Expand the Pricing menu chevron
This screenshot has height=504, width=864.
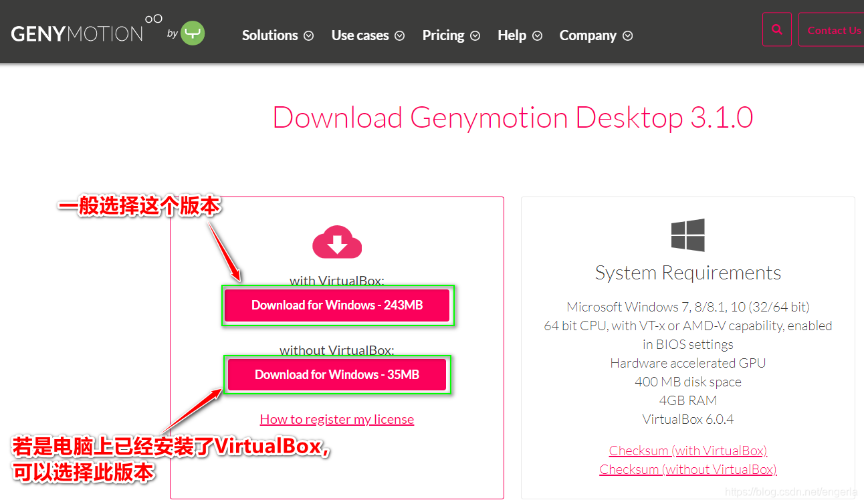coord(475,36)
